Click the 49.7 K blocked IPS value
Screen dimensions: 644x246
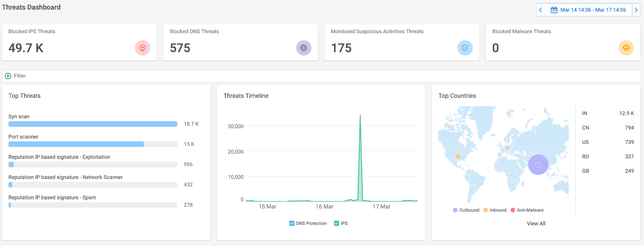[26, 48]
